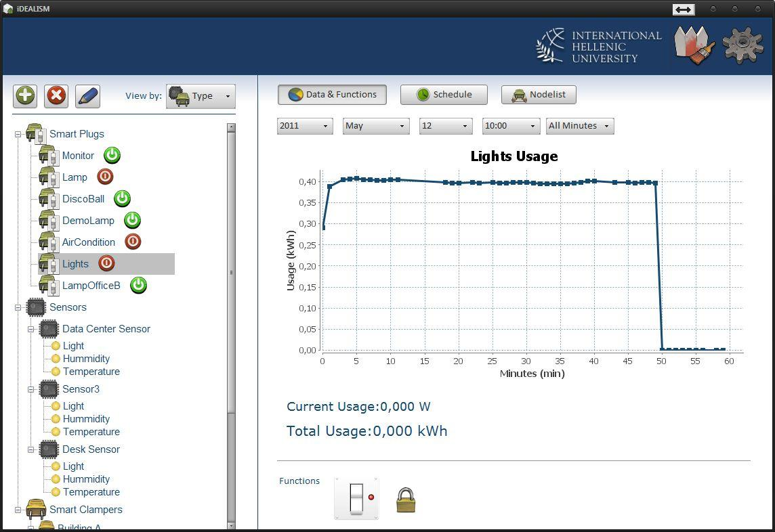
Task: Click the red delete node icon
Action: tap(56, 96)
